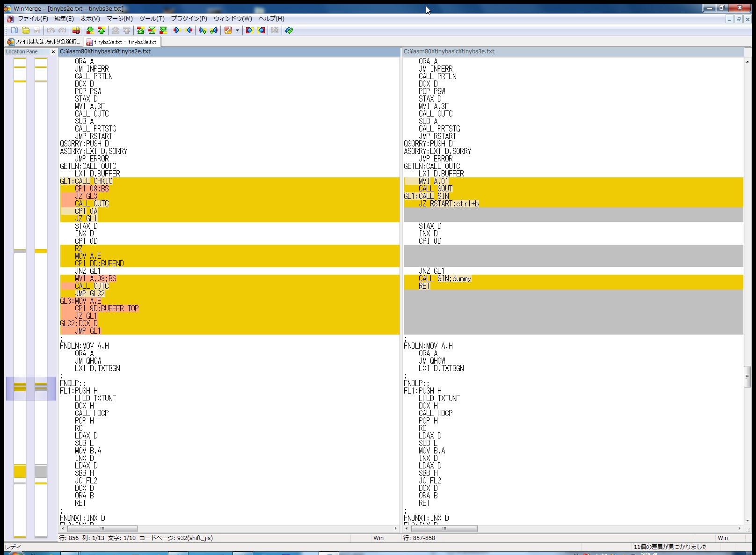Click the Copy to right arrow icon
The image size is (756, 555).
(x=177, y=30)
